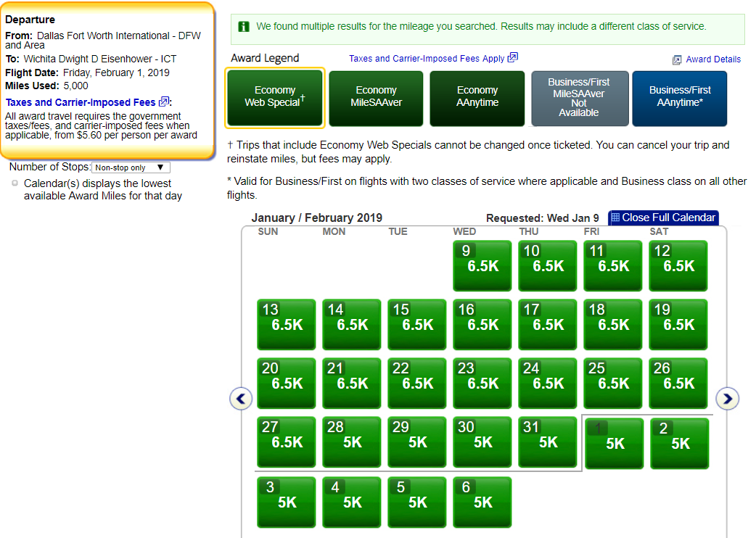756x538 pixels.
Task: Select the Economy MileSAAver award type
Action: (x=376, y=96)
